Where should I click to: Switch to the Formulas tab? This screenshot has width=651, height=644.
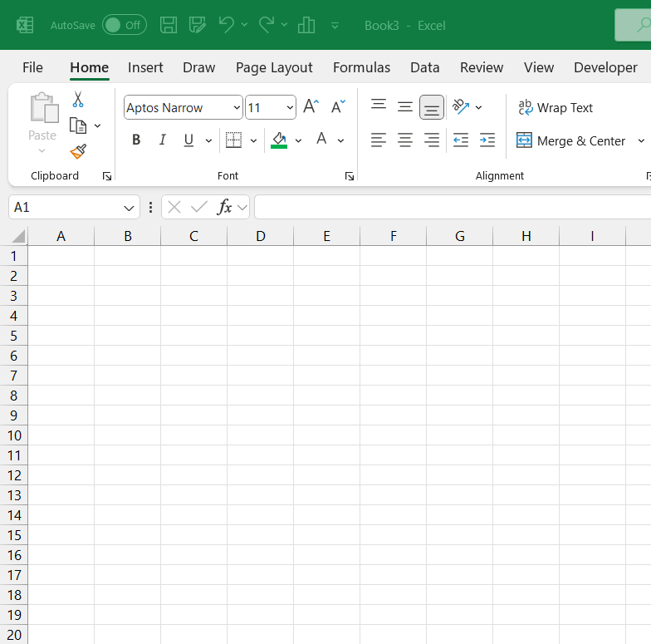point(362,67)
